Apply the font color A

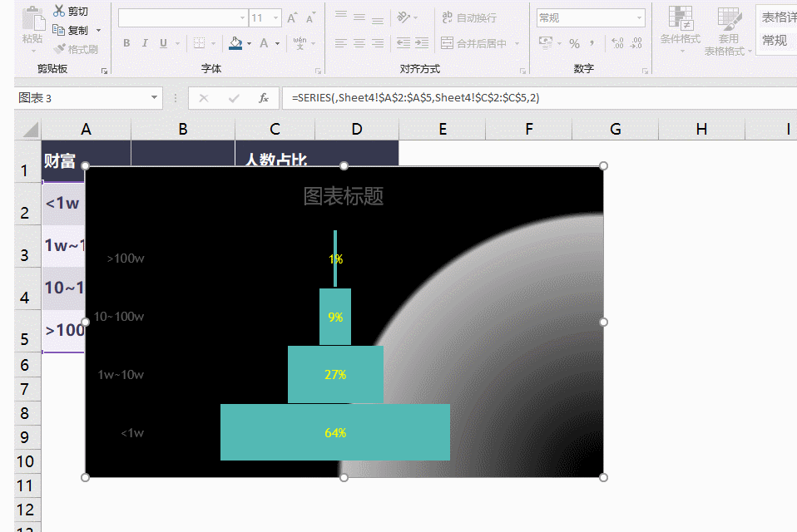[x=264, y=43]
